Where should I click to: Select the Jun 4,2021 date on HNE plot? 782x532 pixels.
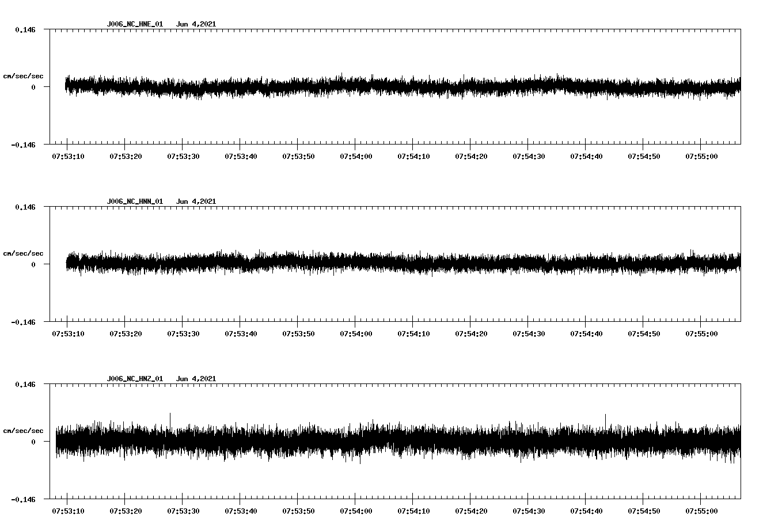pyautogui.click(x=196, y=24)
